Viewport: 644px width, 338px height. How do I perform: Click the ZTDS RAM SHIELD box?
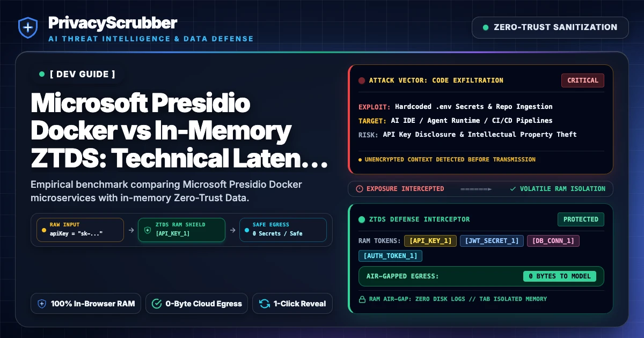point(181,230)
